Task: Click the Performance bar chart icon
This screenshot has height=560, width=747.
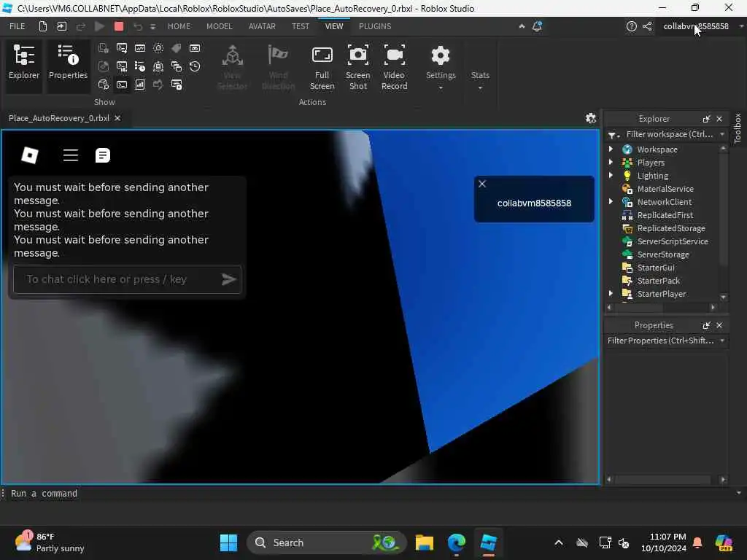Action: click(140, 85)
